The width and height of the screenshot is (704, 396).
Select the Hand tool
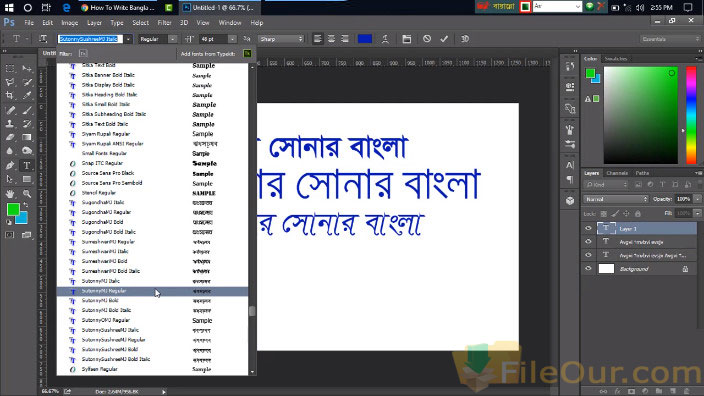tap(10, 194)
